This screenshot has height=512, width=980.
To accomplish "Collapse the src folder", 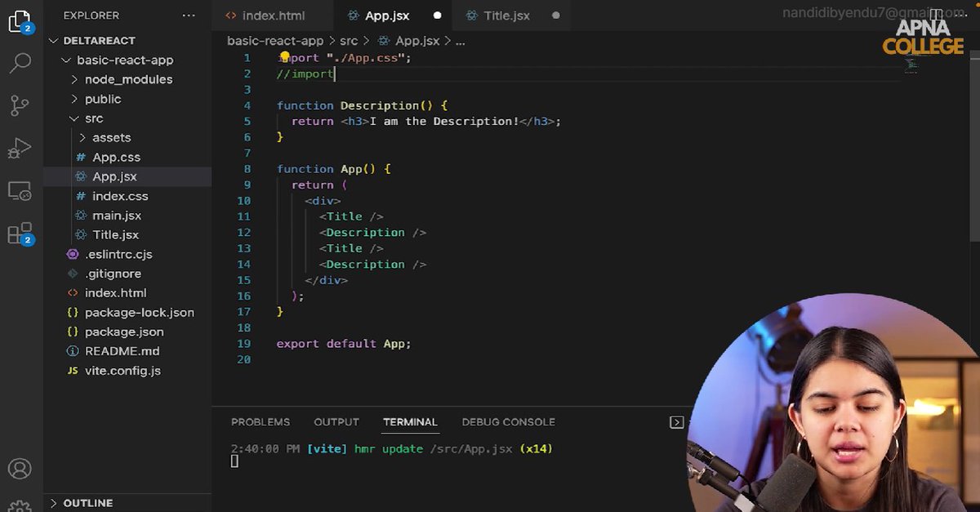I will [x=127, y=118].
